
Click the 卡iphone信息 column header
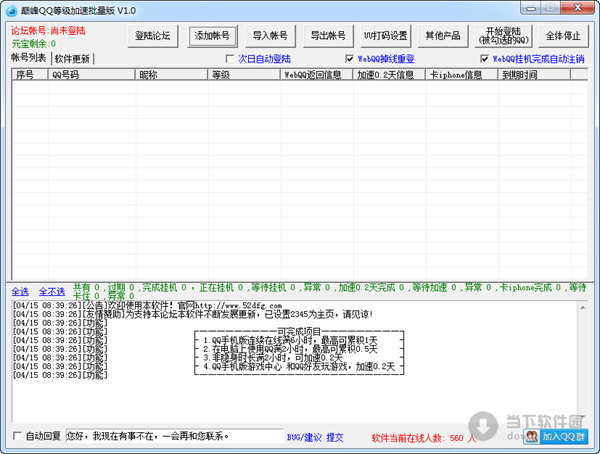click(x=462, y=75)
